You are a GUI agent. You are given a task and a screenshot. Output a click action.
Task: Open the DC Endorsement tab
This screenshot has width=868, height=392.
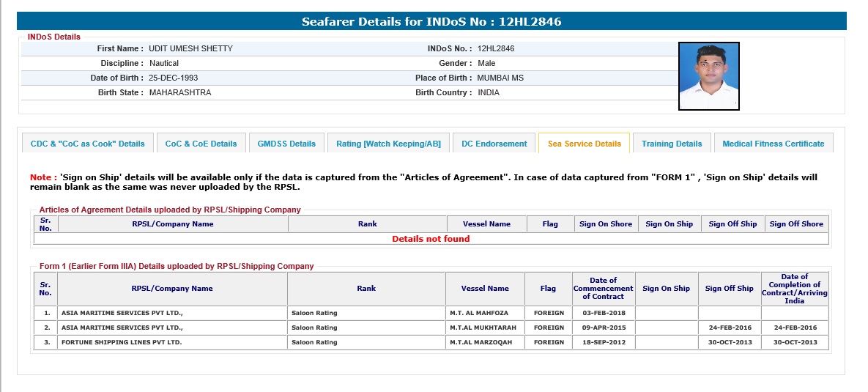point(494,144)
